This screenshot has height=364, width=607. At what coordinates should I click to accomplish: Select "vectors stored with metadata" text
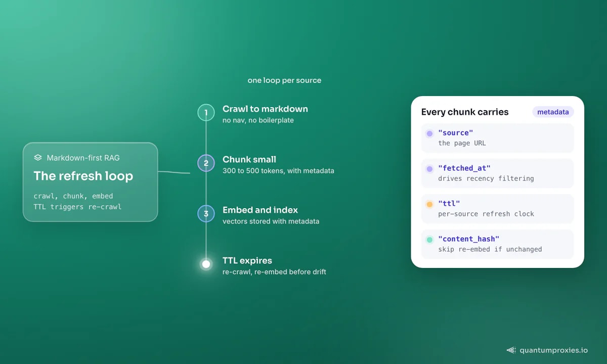click(271, 221)
